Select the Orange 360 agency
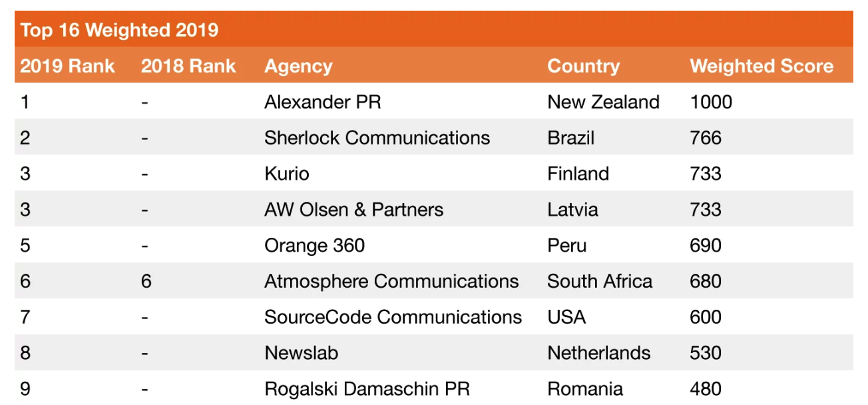Image resolution: width=868 pixels, height=405 pixels. point(314,246)
